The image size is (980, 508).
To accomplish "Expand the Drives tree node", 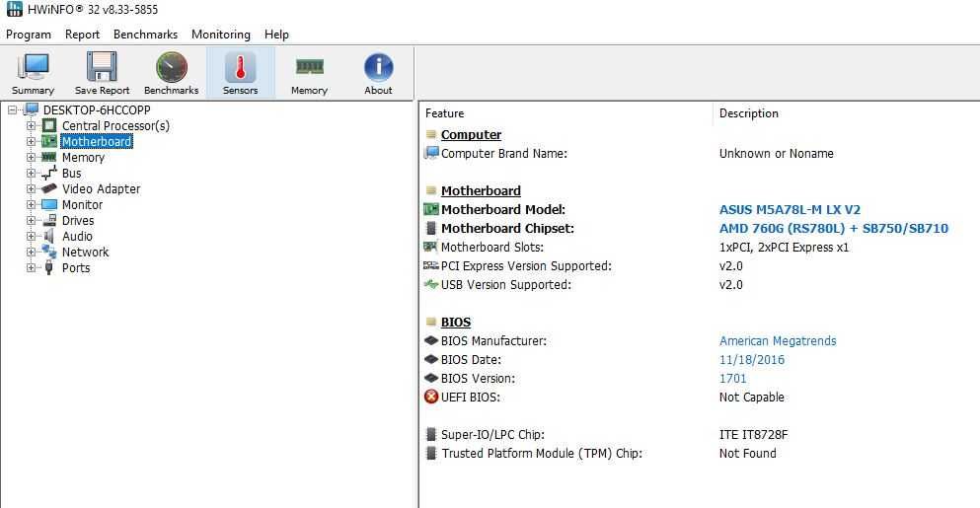I will (x=31, y=220).
